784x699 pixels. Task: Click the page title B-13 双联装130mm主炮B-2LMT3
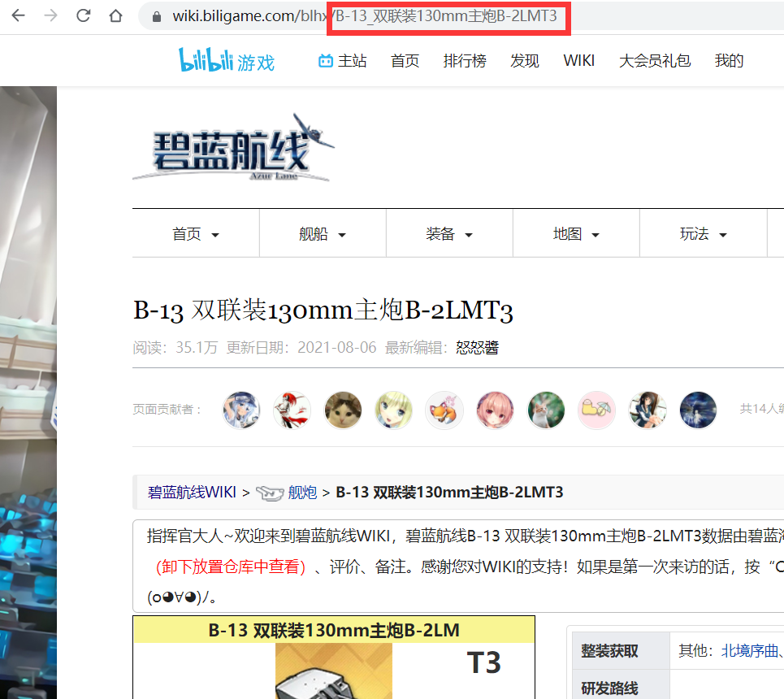pyautogui.click(x=323, y=310)
